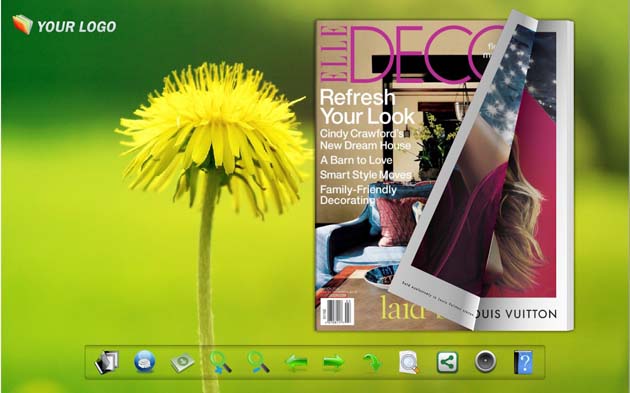Toggle sound with the speaker icon
Viewport: 630px width, 393px height.
(485, 362)
